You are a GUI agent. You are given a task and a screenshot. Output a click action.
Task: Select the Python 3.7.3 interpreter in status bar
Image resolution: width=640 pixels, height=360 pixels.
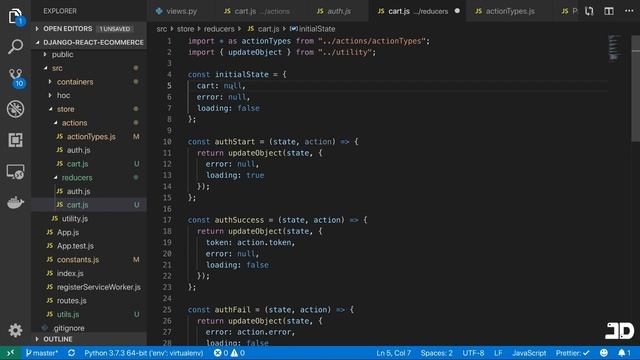pyautogui.click(x=144, y=353)
